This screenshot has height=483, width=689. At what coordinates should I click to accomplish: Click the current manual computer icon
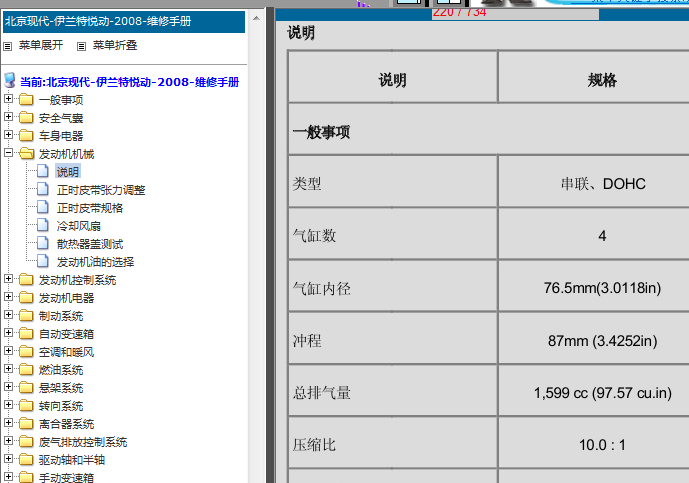[x=10, y=81]
